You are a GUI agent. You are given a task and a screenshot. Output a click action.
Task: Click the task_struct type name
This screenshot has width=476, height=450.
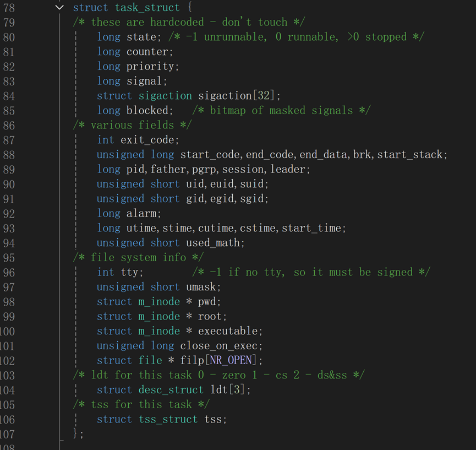click(x=147, y=7)
